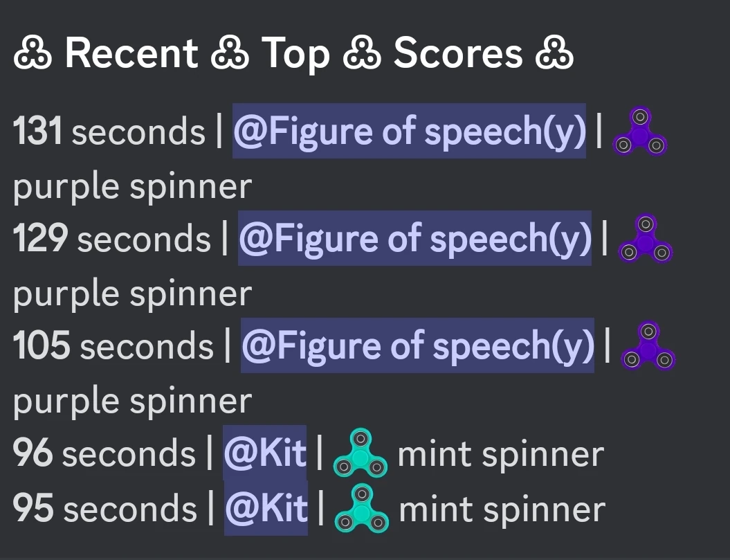730x560 pixels.
Task: Open the @Figure of speech(y) mention in the top row
Action: pos(410,130)
